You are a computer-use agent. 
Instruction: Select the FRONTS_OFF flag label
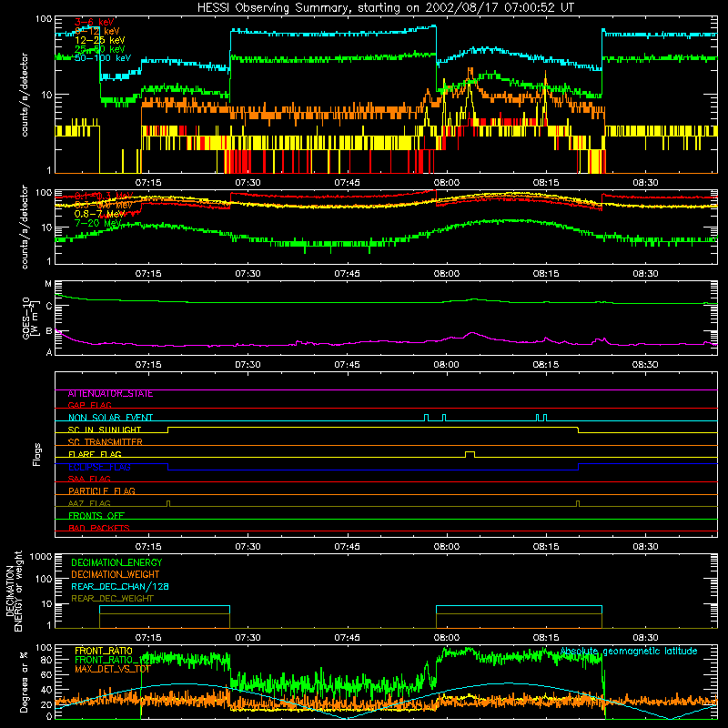(x=96, y=516)
